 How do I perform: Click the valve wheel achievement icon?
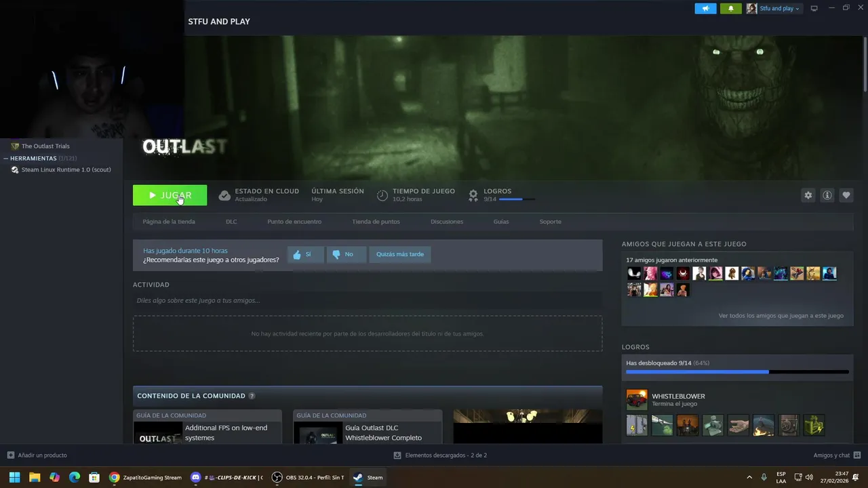click(x=789, y=425)
